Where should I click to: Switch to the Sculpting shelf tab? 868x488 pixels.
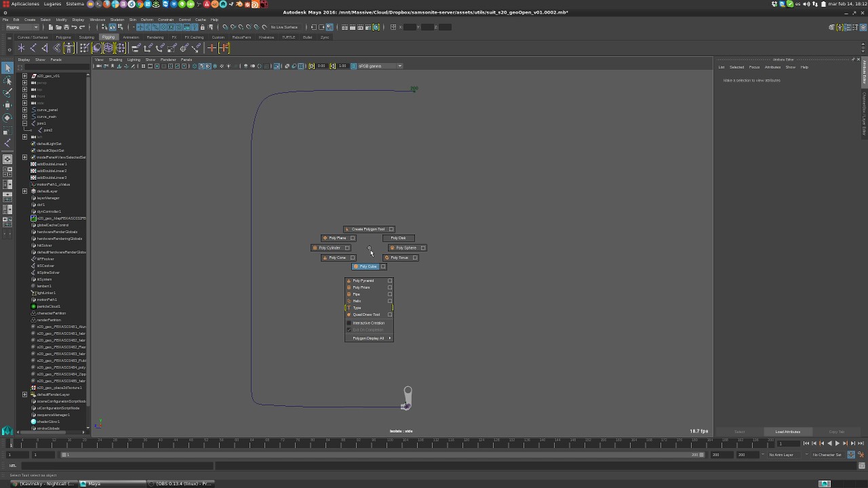coord(86,37)
